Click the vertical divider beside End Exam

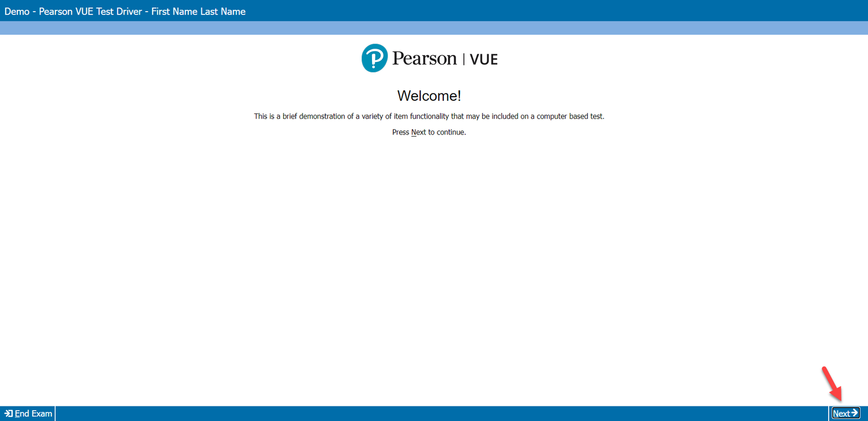click(55, 413)
